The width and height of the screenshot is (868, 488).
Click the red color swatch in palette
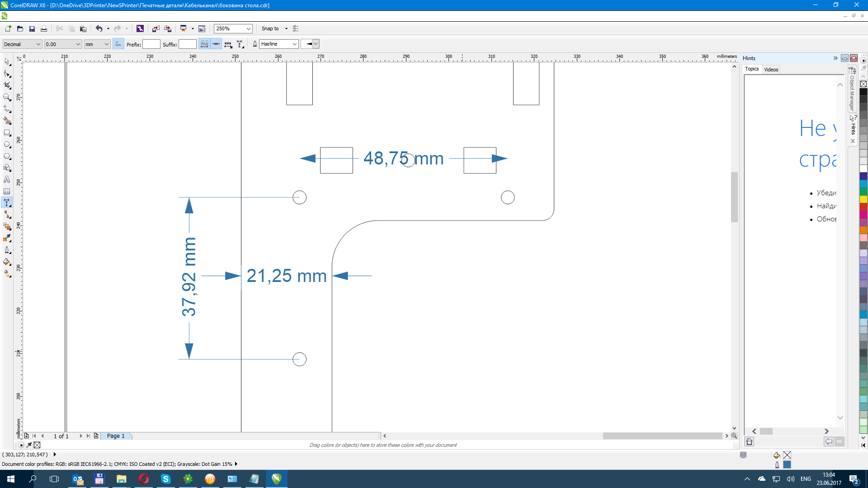click(863, 206)
